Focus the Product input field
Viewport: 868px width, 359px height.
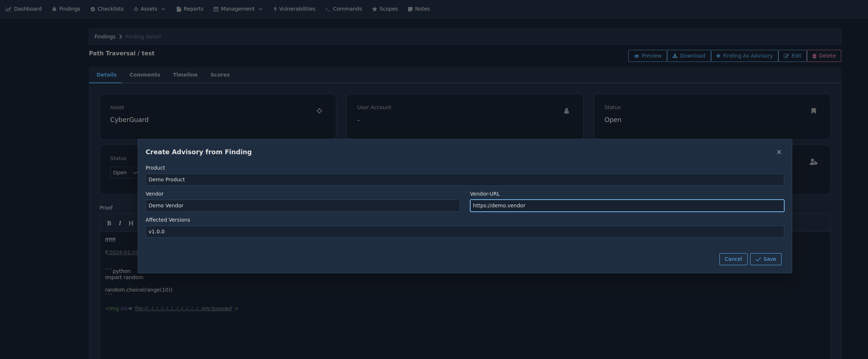point(465,179)
